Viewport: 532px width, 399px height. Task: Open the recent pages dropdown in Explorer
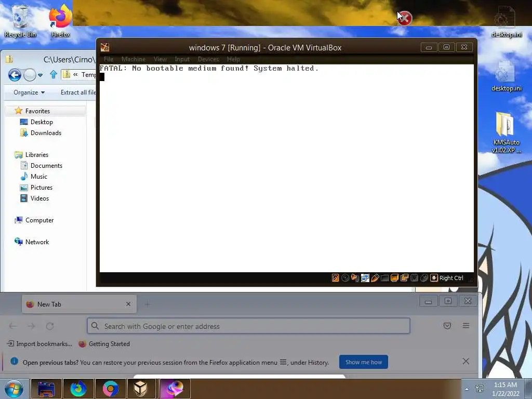click(40, 75)
